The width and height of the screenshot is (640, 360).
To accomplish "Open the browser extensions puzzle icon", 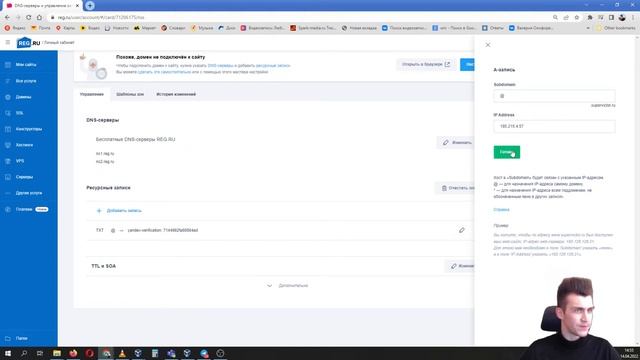I will (590, 18).
